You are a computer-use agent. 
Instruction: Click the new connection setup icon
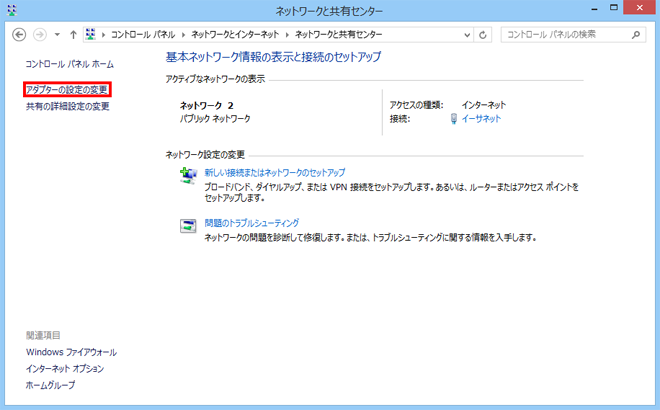point(188,175)
